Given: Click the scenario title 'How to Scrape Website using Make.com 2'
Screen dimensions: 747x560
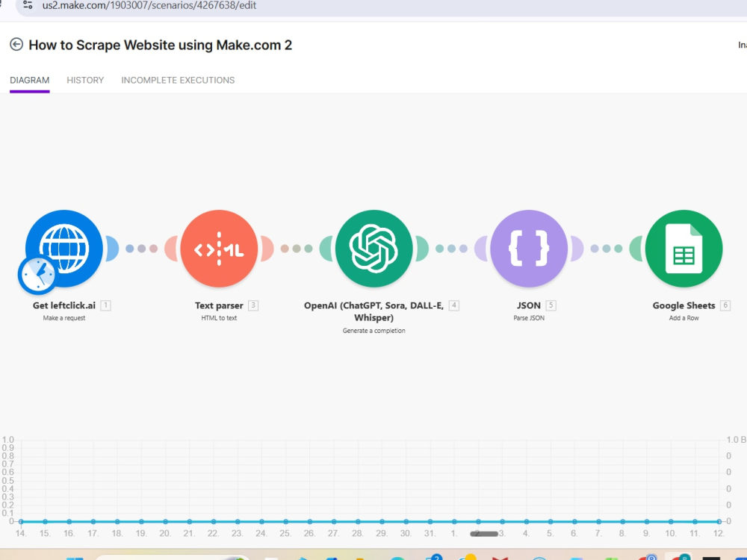Looking at the screenshot, I should coord(160,45).
